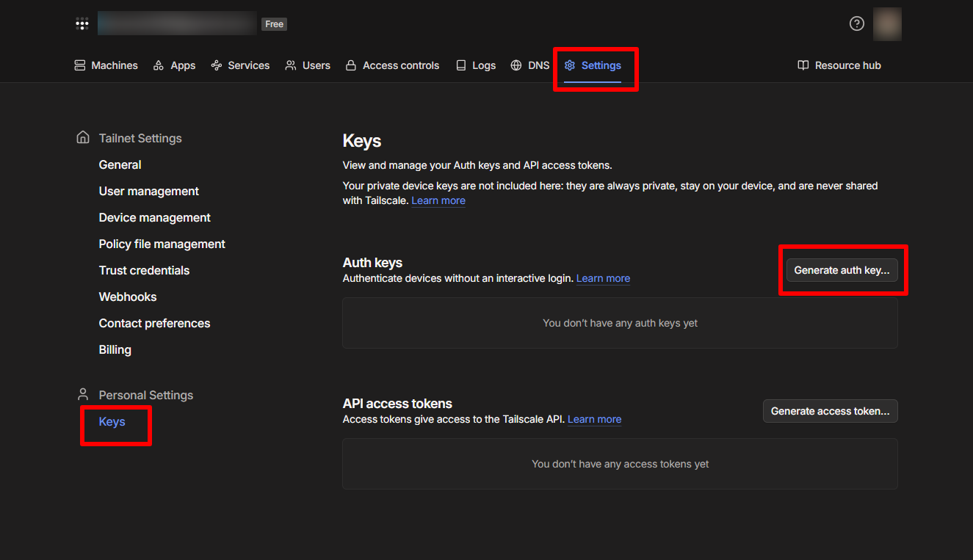
Task: Go to Webhooks settings page
Action: pos(128,297)
